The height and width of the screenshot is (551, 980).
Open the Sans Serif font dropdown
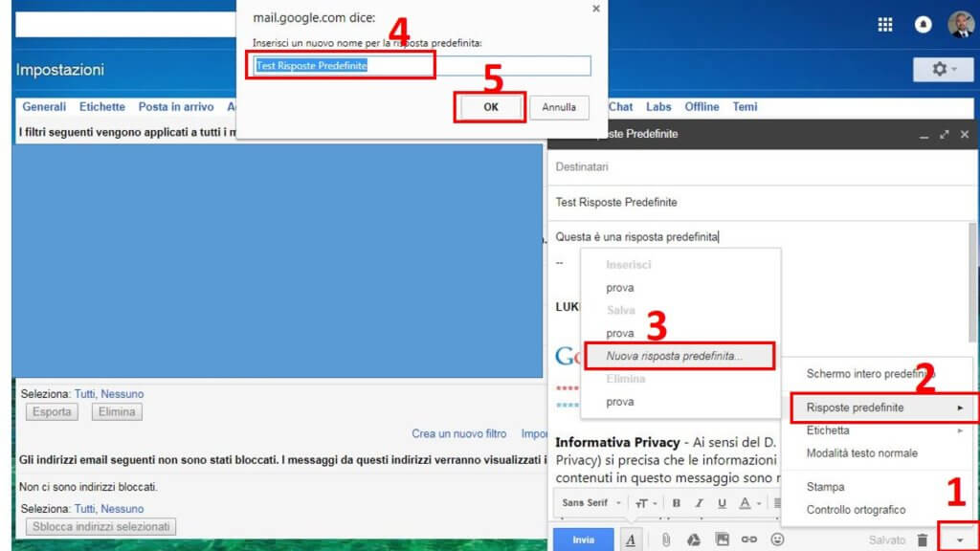pos(590,503)
